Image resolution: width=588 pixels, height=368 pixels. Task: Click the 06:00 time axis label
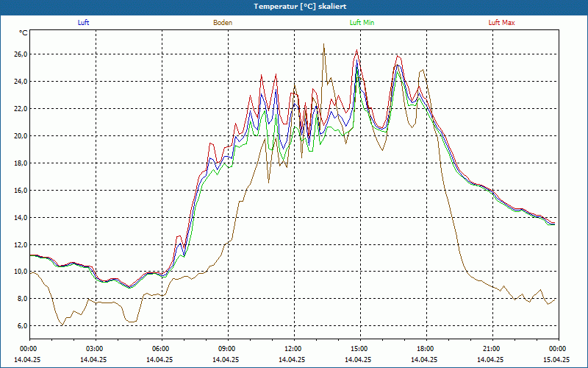(x=162, y=349)
